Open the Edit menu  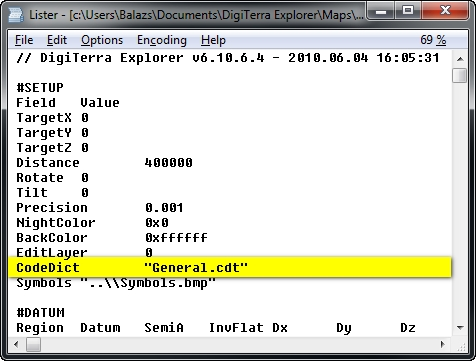(57, 40)
